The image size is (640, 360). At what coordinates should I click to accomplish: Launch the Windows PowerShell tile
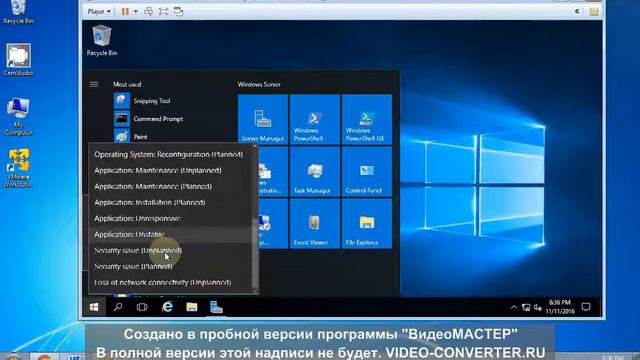[314, 120]
